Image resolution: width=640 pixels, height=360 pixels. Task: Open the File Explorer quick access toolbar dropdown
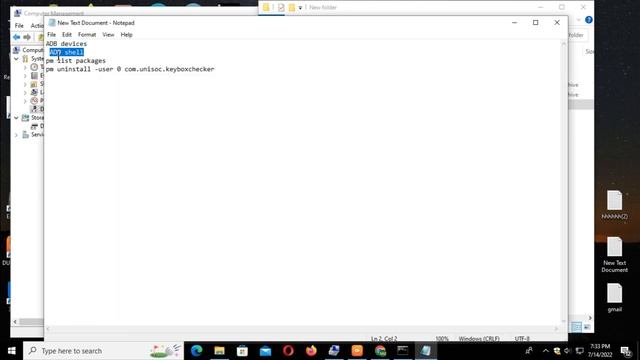pos(300,8)
